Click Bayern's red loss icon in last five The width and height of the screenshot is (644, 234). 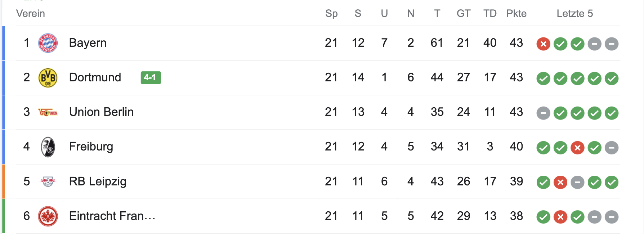click(543, 44)
